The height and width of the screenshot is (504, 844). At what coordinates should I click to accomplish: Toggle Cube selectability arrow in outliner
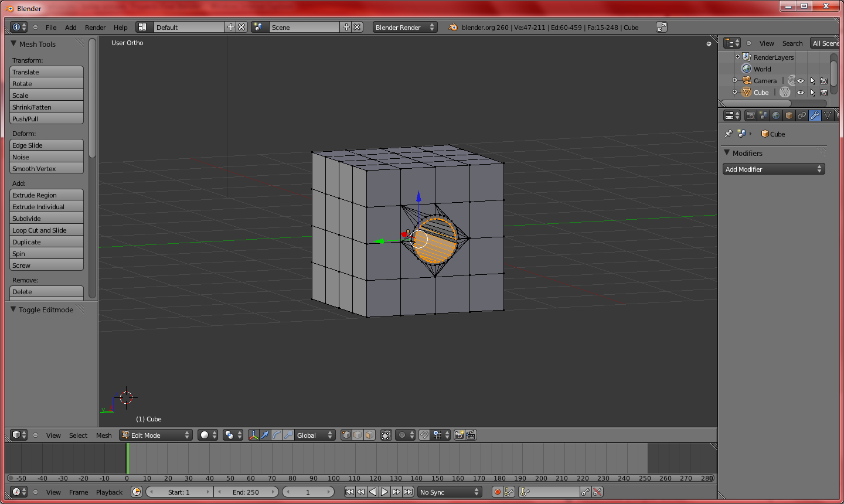812,93
